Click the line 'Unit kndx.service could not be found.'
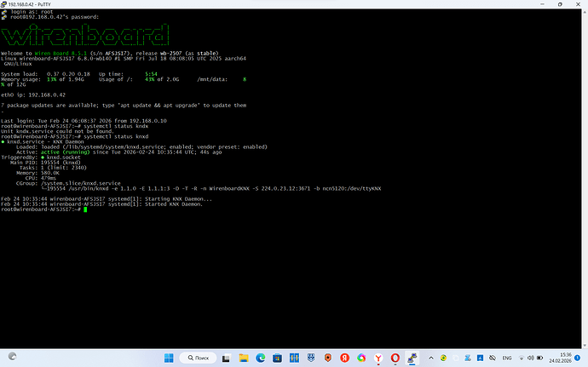The width and height of the screenshot is (588, 367). (57, 131)
